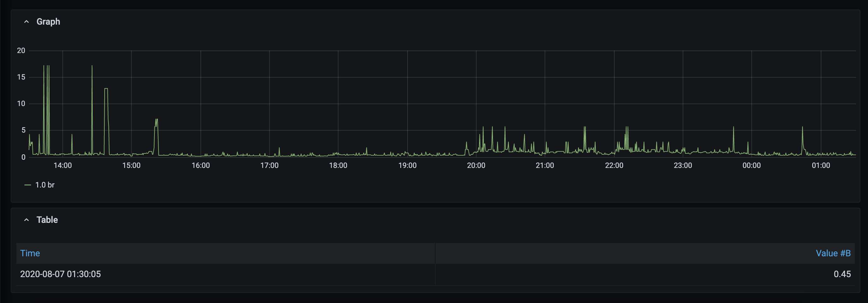Click the Graph panel title

pyautogui.click(x=48, y=21)
